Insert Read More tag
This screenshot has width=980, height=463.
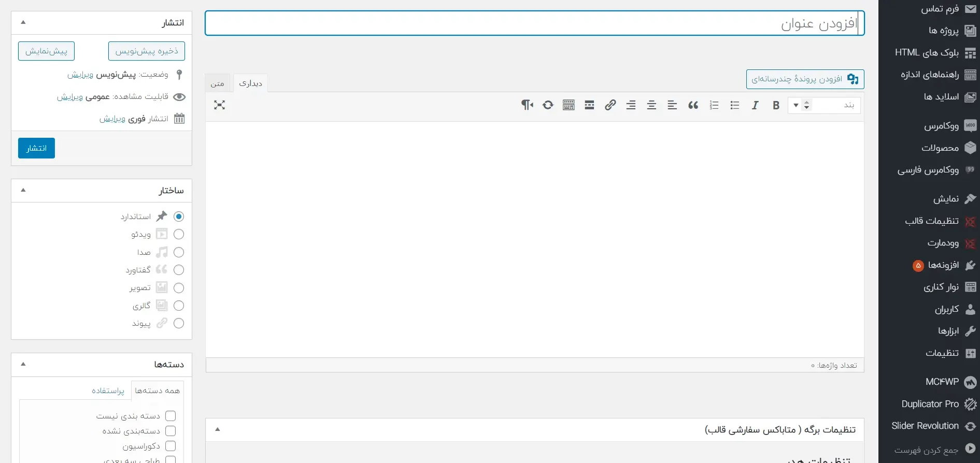[x=589, y=105]
